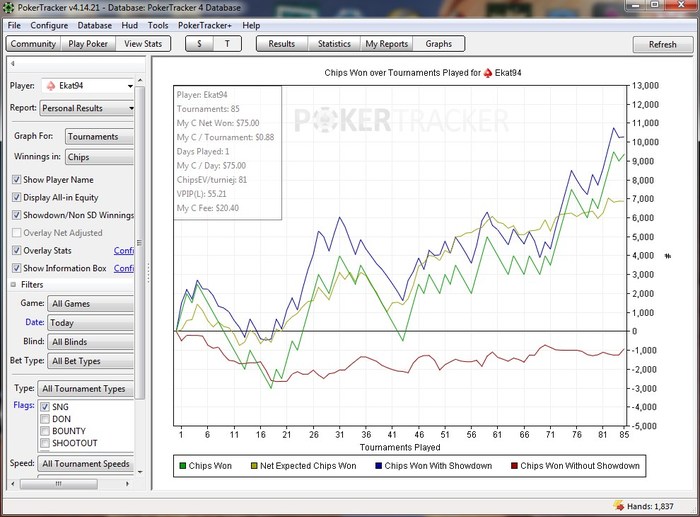Toggle Show Player Name checkbox
The height and width of the screenshot is (517, 700).
point(17,179)
